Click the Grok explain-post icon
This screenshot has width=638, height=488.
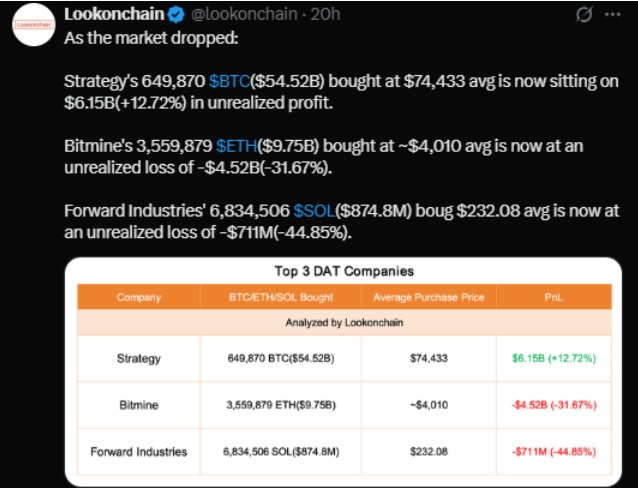click(x=584, y=16)
